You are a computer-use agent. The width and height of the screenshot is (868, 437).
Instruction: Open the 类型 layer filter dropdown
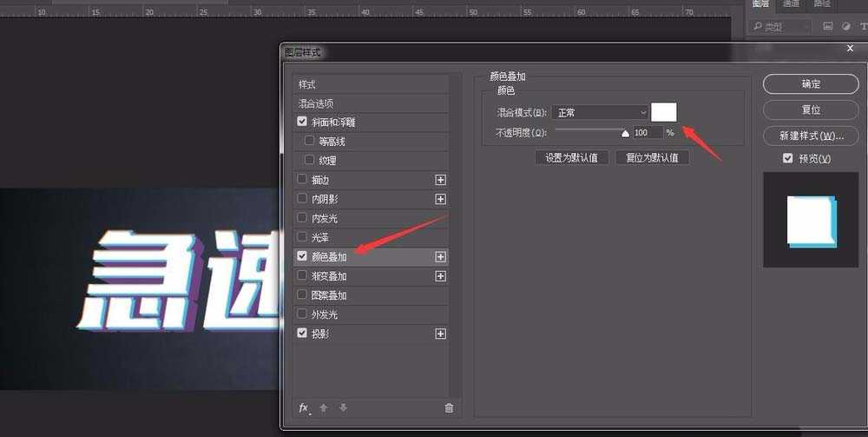coord(781,27)
